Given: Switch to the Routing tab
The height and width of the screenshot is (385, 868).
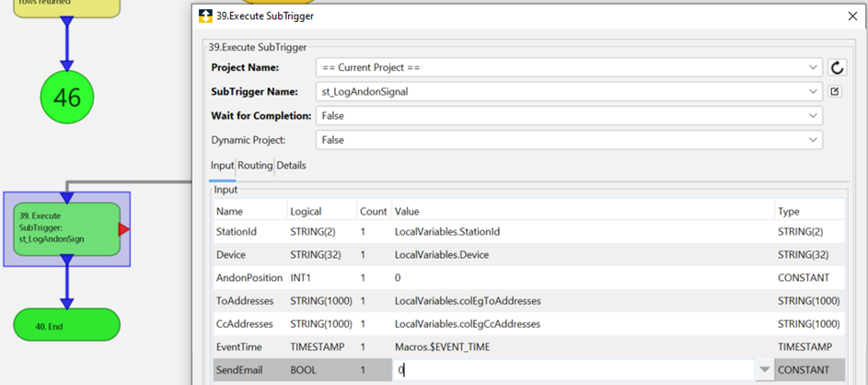Looking at the screenshot, I should [x=255, y=166].
